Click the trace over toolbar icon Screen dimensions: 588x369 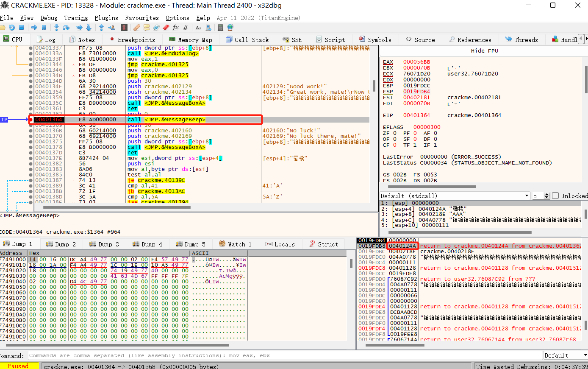click(x=89, y=28)
